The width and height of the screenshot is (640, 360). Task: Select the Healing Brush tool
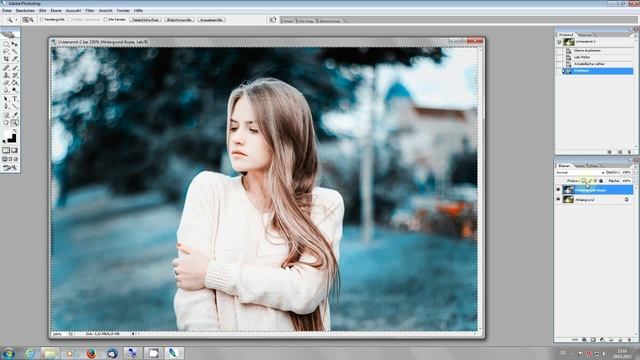6,67
